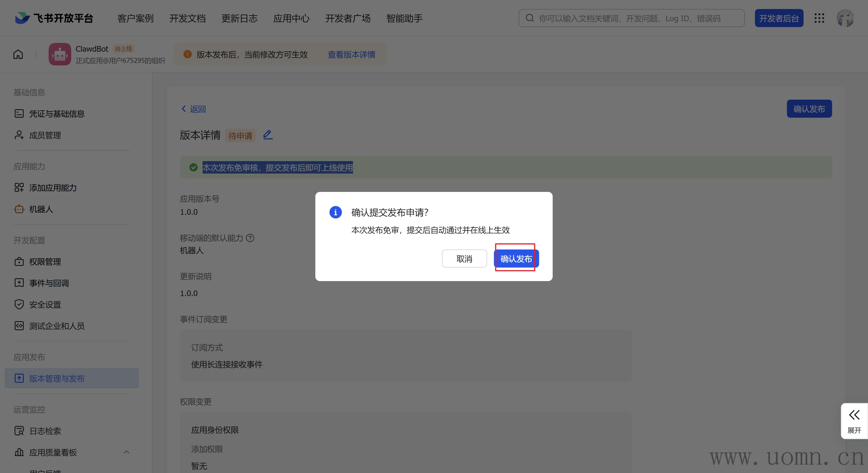This screenshot has height=473, width=868.
Task: Click the ClawdBot robot app icon
Action: (x=60, y=54)
